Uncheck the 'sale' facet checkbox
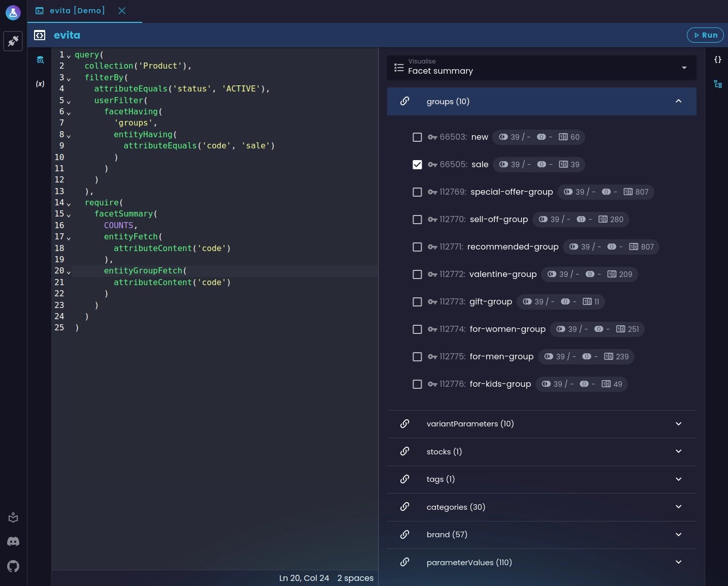Viewport: 728px width, 586px height. 417,165
